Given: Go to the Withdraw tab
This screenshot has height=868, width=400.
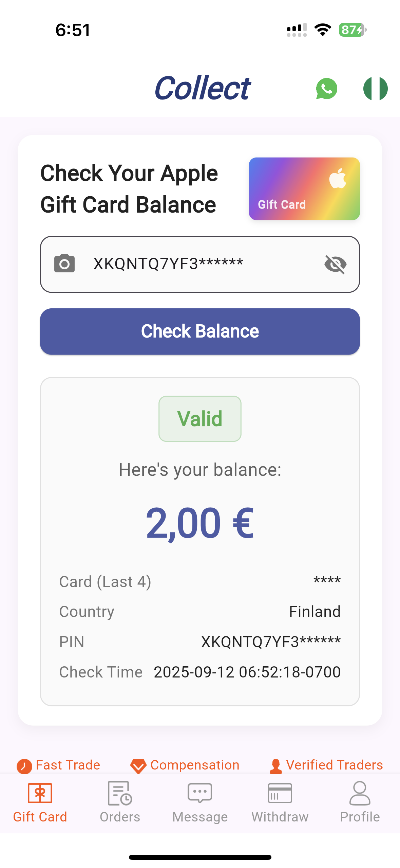Looking at the screenshot, I should [280, 803].
